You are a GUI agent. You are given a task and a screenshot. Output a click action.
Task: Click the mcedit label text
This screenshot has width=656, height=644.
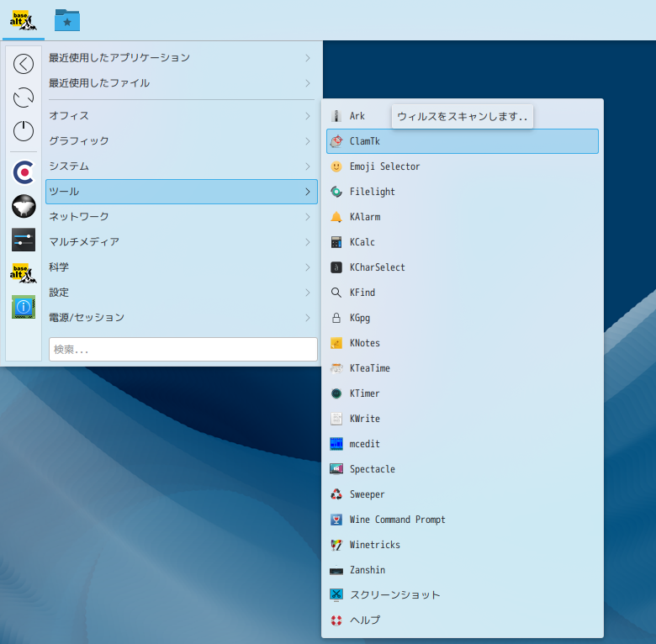(x=364, y=444)
